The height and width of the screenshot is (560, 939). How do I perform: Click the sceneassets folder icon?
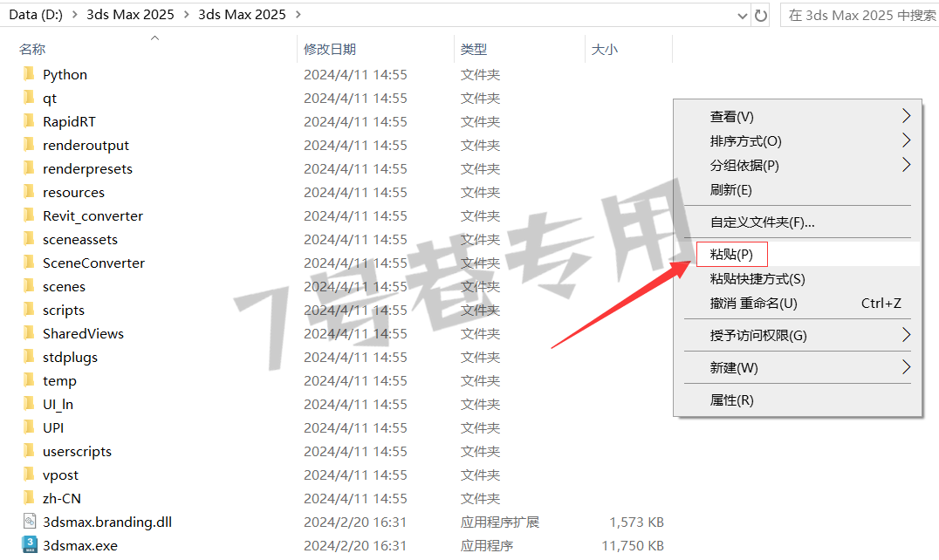29,239
